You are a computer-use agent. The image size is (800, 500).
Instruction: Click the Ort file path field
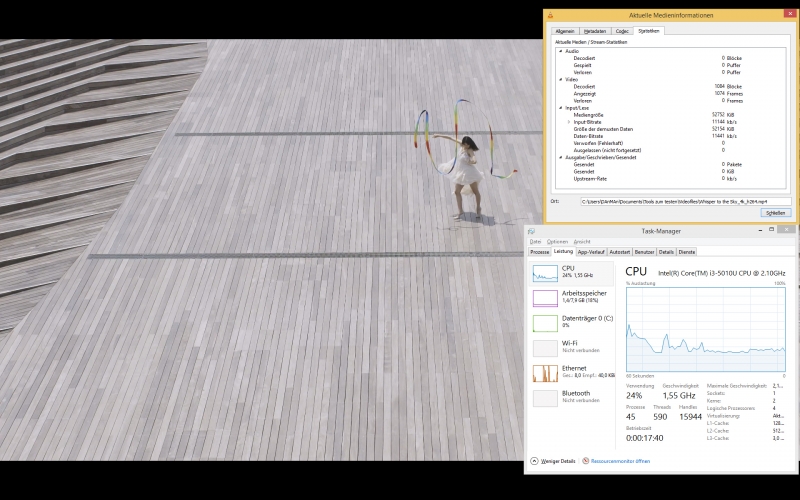(686, 202)
